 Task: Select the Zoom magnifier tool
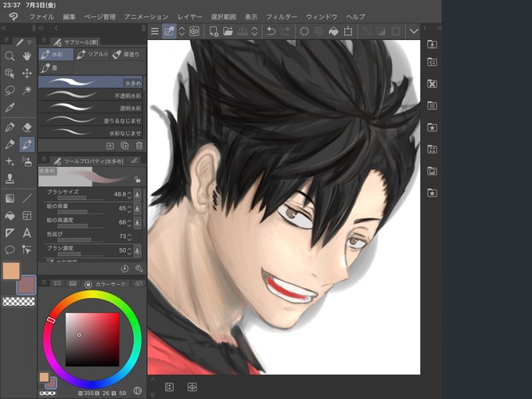[9, 56]
